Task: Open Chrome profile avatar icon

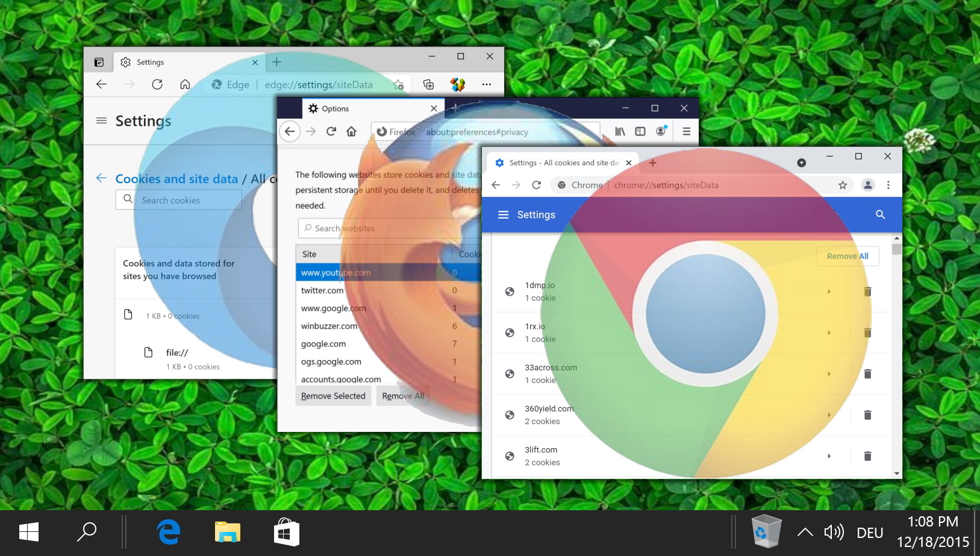Action: [x=868, y=185]
